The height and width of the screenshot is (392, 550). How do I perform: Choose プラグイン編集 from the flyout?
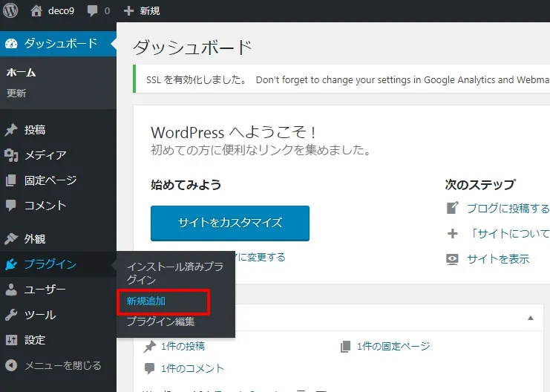(x=160, y=321)
